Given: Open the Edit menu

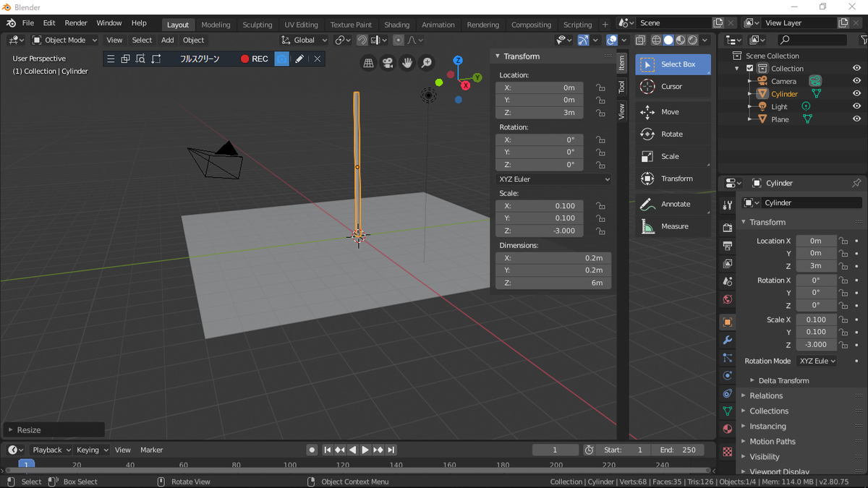Looking at the screenshot, I should tap(49, 23).
